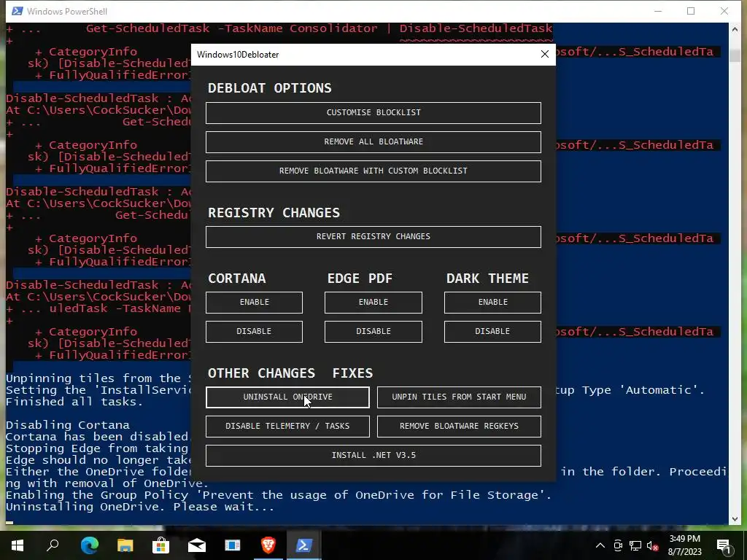747x560 pixels.
Task: Click Customise Blocklist button
Action: [x=373, y=113]
